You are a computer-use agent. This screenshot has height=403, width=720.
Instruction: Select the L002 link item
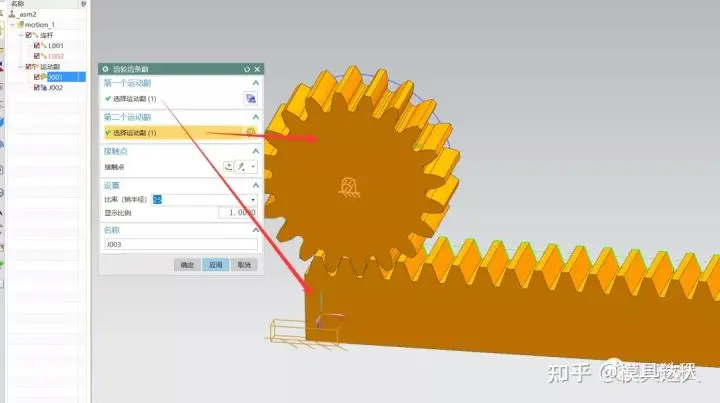[56, 56]
